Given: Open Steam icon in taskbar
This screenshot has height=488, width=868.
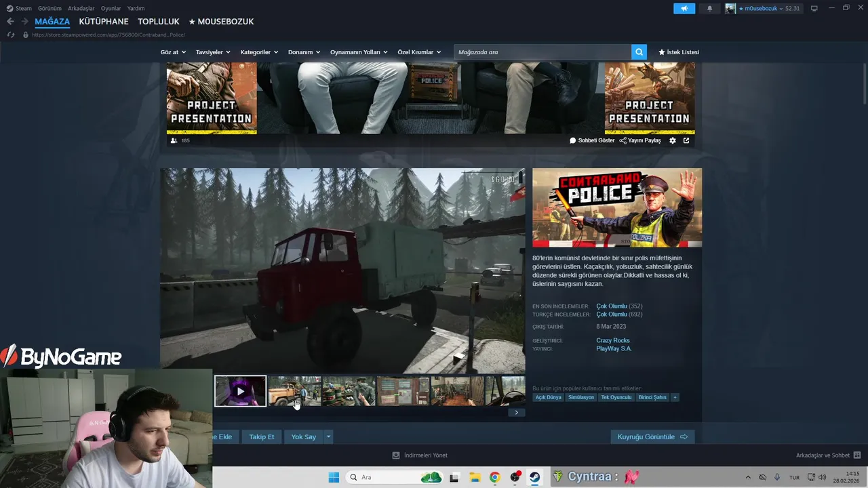Looking at the screenshot, I should point(534,477).
